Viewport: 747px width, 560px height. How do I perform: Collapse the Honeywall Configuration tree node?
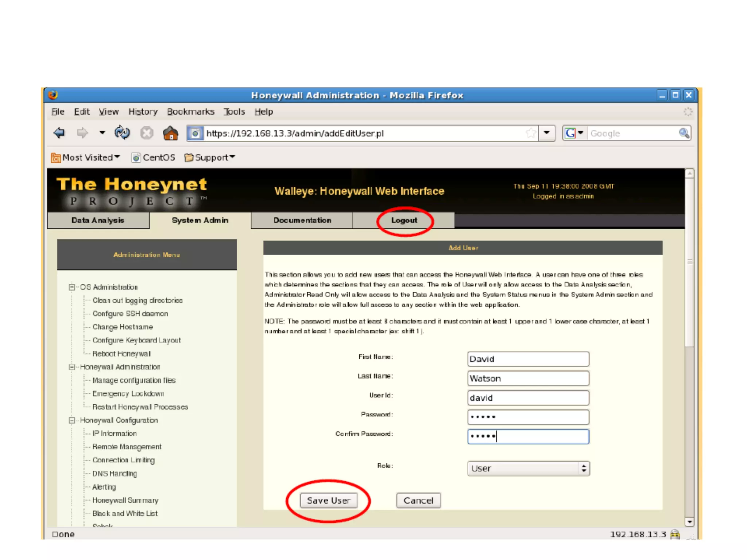point(72,420)
